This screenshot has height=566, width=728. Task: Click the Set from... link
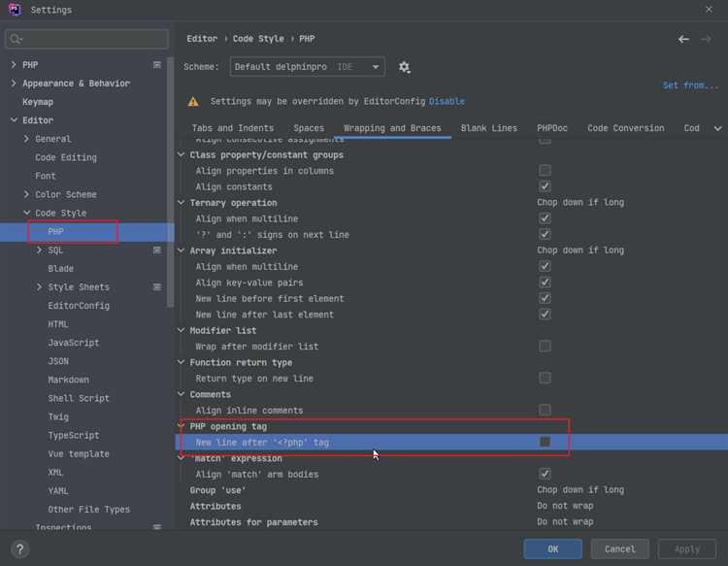pyautogui.click(x=690, y=85)
